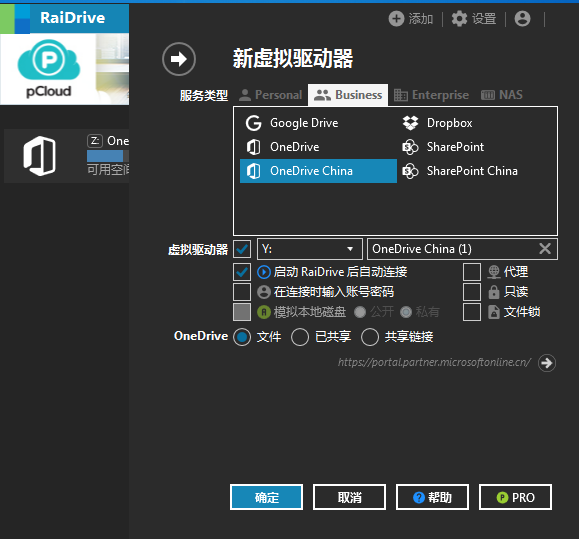Select OneDrive business service
The image size is (579, 539).
pyautogui.click(x=318, y=147)
